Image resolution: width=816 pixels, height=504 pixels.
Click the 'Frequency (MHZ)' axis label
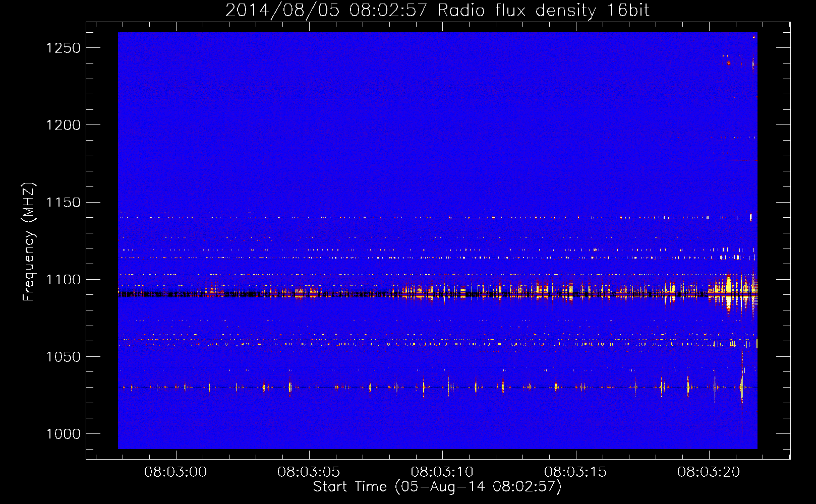coord(29,242)
